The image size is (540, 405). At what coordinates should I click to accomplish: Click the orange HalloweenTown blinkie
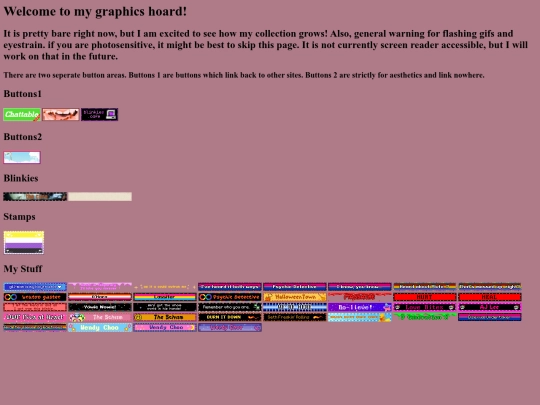294,297
